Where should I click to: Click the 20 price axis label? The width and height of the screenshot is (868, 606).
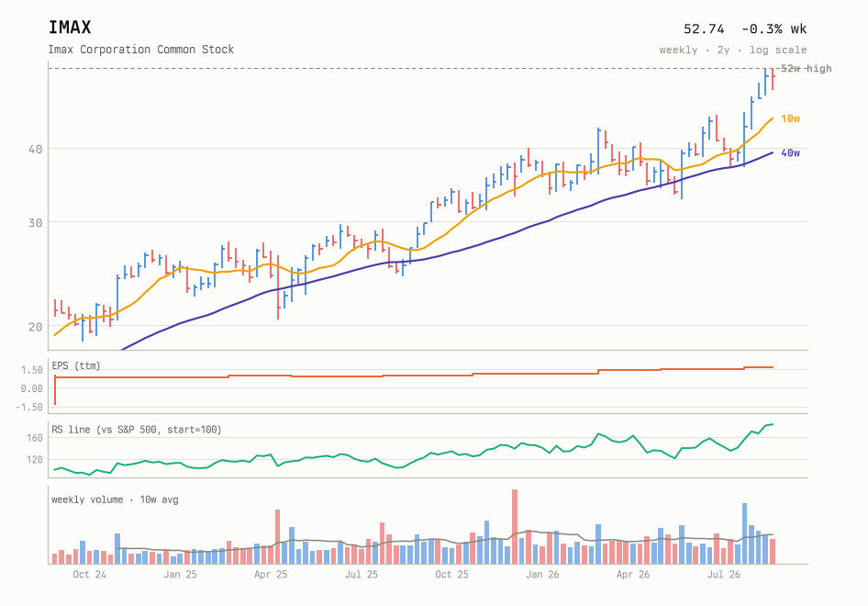(36, 326)
